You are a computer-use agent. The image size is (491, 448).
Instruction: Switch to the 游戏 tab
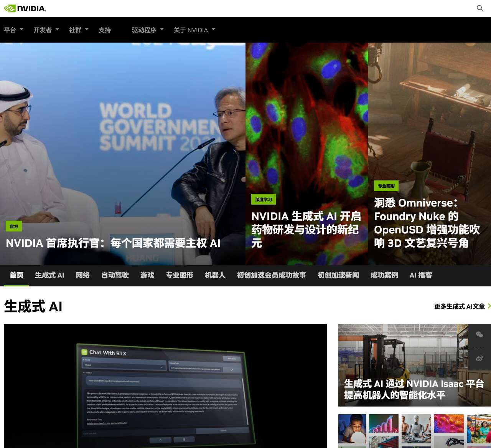tap(147, 275)
